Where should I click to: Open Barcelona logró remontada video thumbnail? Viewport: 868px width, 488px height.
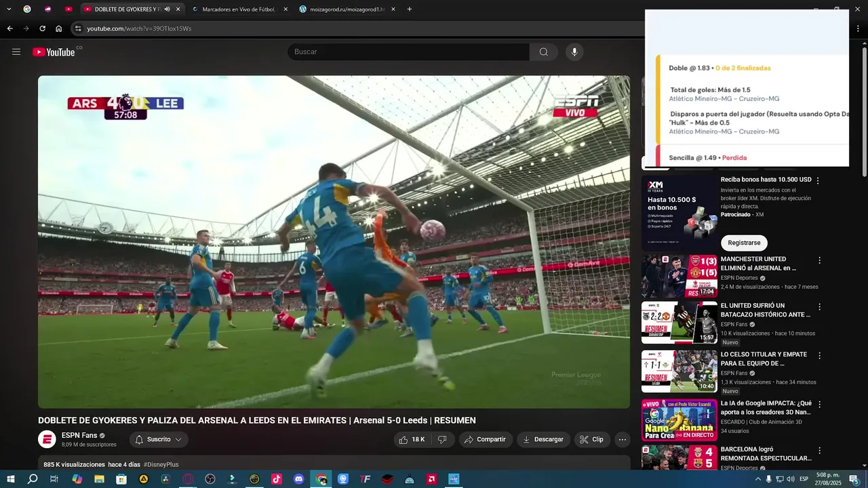point(679,458)
